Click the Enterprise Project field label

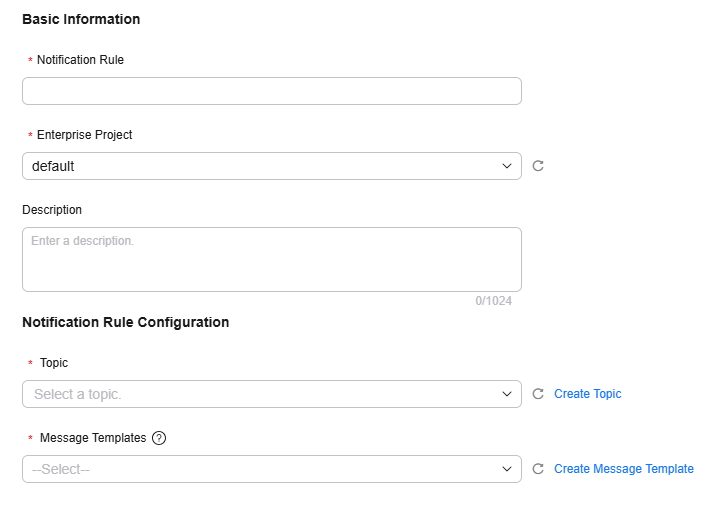(84, 134)
